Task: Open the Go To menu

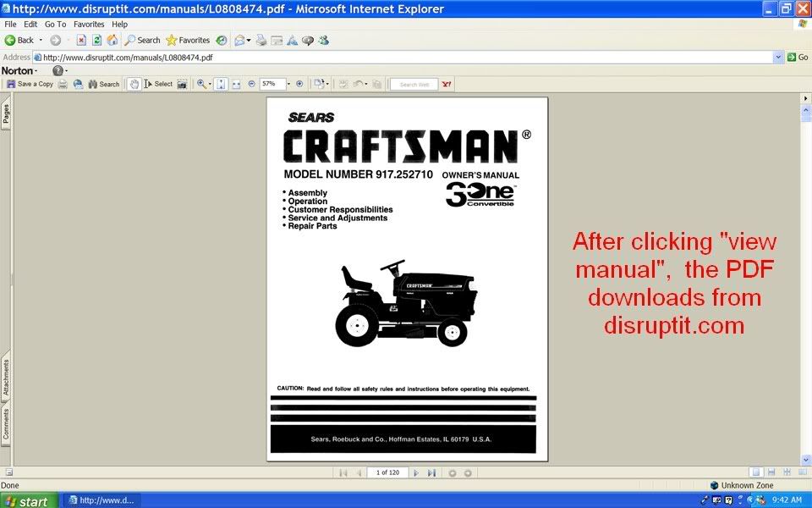Action: click(56, 24)
